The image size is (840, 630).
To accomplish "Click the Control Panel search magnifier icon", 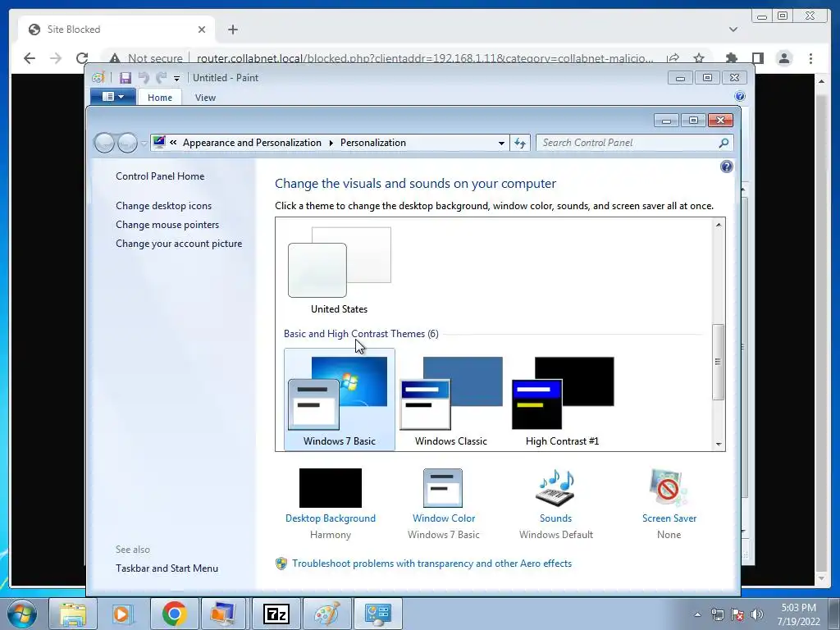I will coord(724,143).
